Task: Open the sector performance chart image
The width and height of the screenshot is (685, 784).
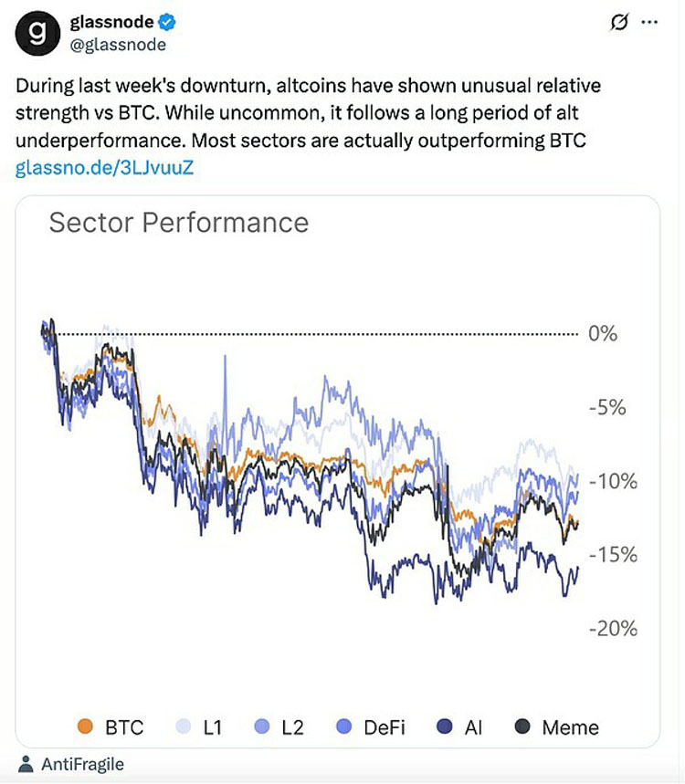Action: [x=338, y=472]
